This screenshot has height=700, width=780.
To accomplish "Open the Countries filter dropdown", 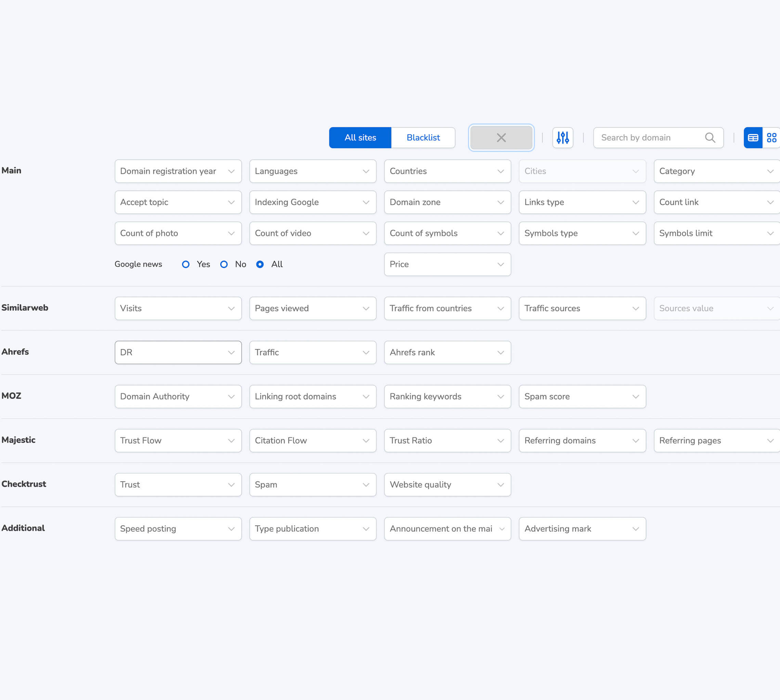I will pos(447,171).
